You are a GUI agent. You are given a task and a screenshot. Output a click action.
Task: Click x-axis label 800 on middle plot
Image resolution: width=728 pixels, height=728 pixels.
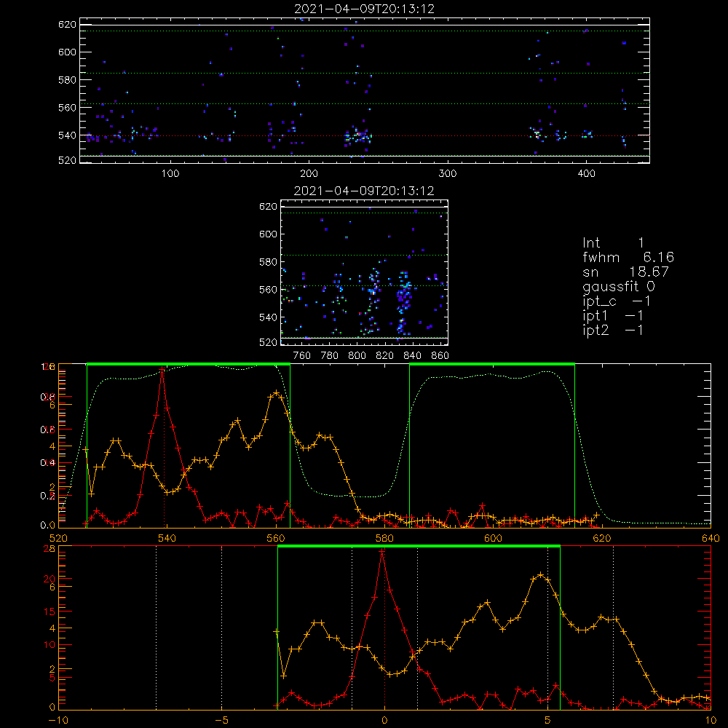tap(357, 356)
